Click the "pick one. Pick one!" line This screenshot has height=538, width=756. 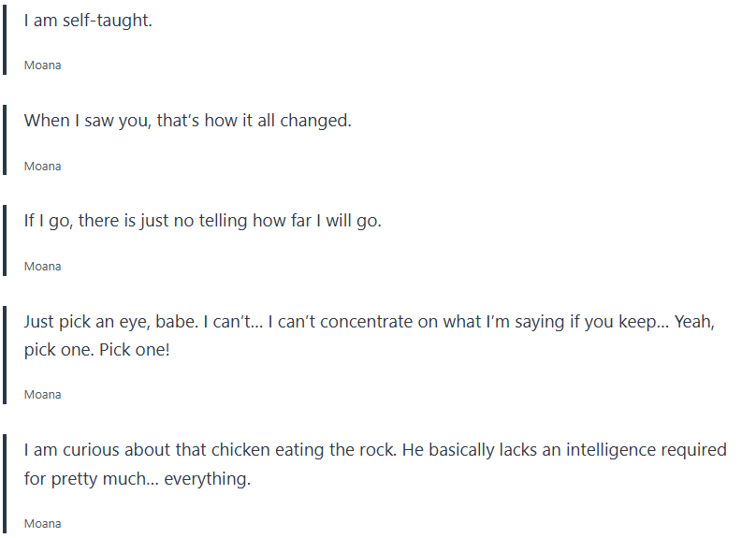(x=97, y=351)
